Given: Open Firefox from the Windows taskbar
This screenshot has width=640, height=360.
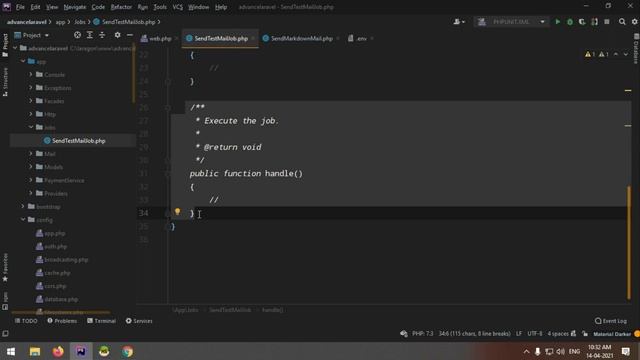Looking at the screenshot, I should [58, 351].
